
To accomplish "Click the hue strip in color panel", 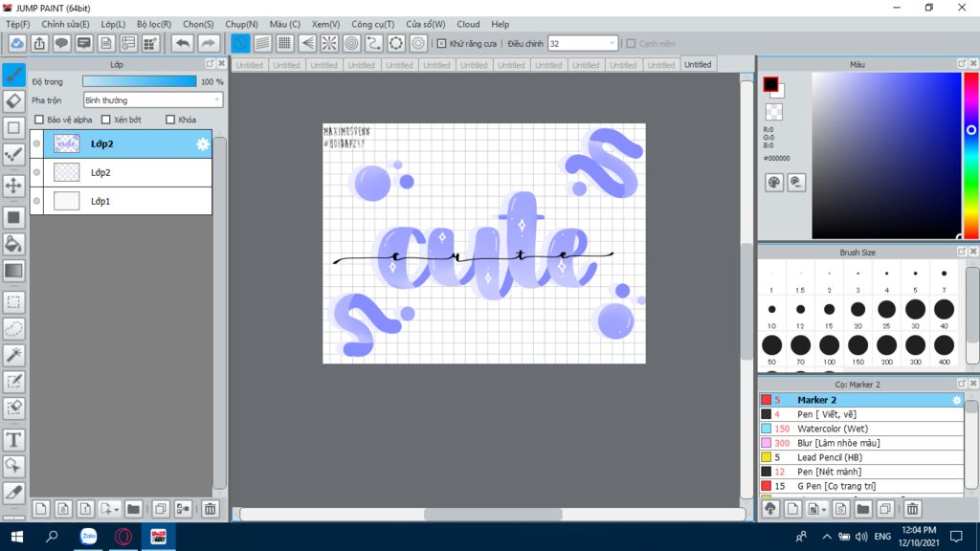I will tap(971, 155).
